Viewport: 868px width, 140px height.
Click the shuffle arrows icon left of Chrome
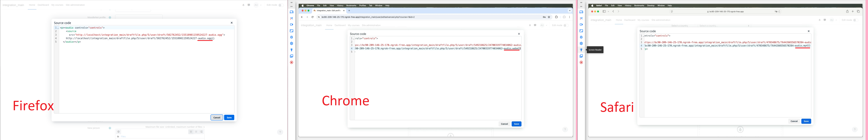(x=291, y=18)
